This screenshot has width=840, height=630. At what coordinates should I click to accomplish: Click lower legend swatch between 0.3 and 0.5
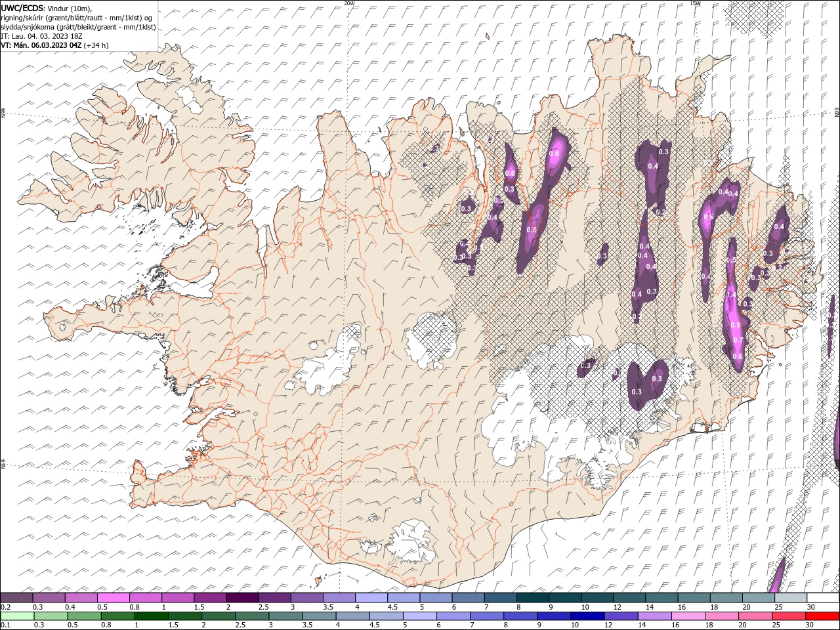[x=51, y=616]
